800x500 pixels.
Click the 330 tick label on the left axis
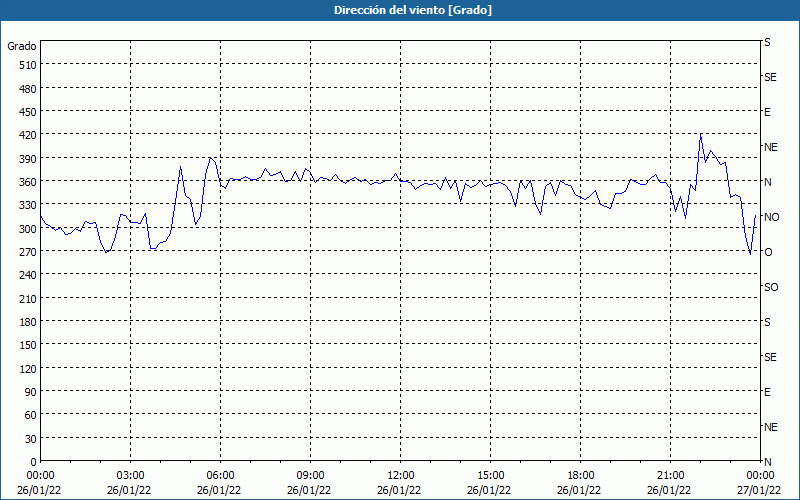coord(28,205)
